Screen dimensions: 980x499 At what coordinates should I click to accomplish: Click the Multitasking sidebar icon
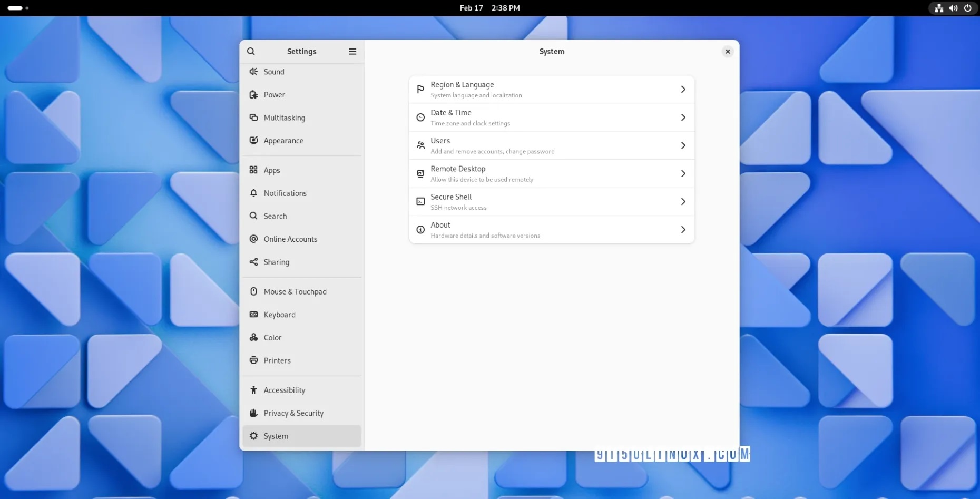pyautogui.click(x=253, y=118)
